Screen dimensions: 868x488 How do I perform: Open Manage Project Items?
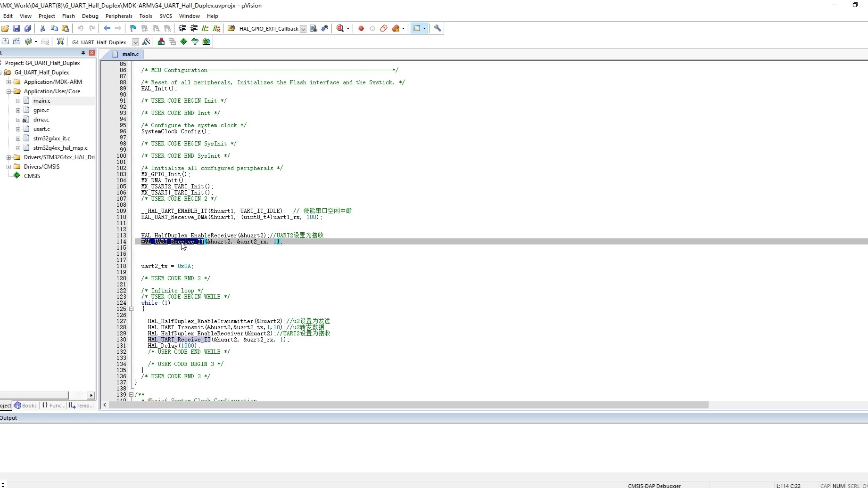point(161,41)
